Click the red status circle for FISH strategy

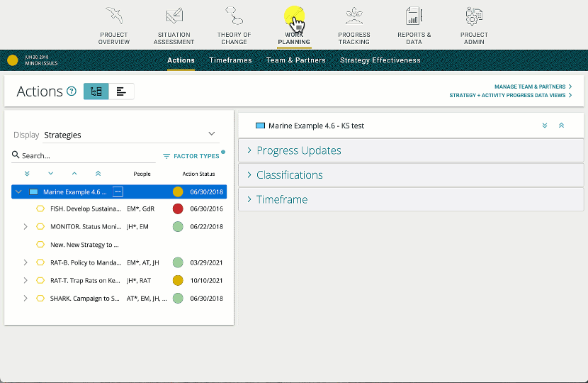tap(178, 209)
